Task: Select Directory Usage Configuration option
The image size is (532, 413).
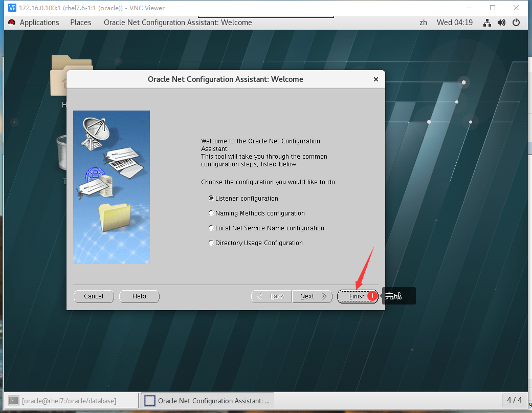Action: pos(255,243)
